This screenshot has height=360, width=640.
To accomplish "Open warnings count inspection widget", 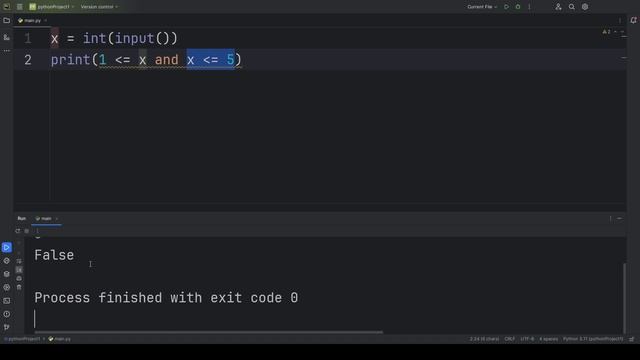I will 607,32.
